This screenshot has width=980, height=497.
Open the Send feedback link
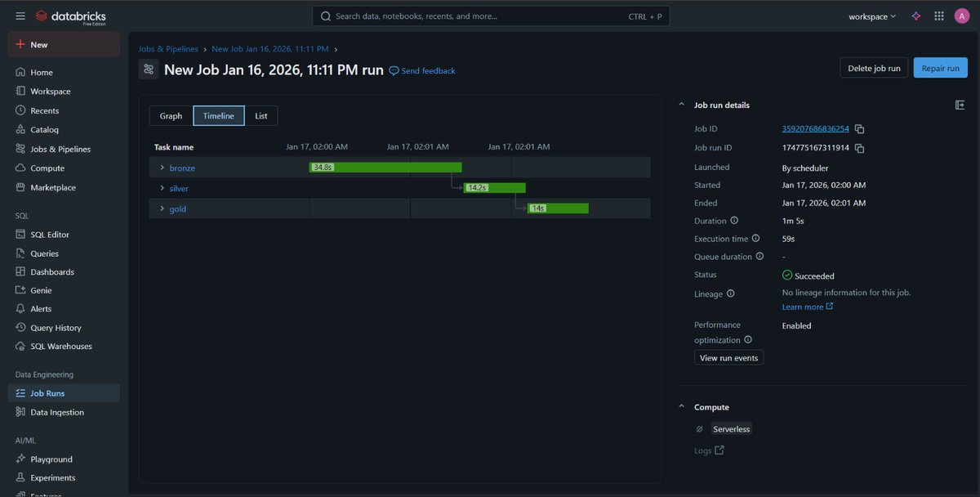pyautogui.click(x=422, y=71)
